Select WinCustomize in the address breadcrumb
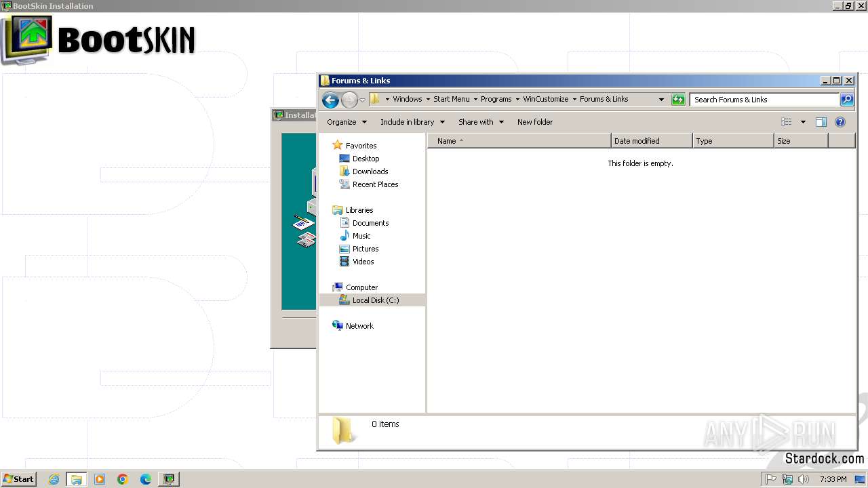Image resolution: width=868 pixels, height=488 pixels. tap(545, 99)
